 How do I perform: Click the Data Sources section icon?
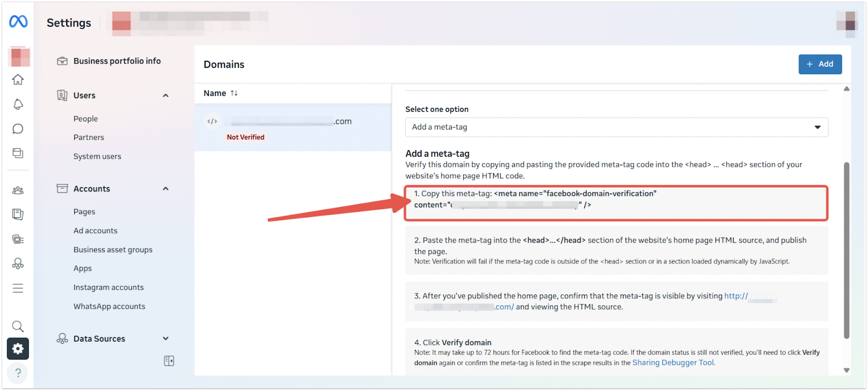click(x=62, y=339)
